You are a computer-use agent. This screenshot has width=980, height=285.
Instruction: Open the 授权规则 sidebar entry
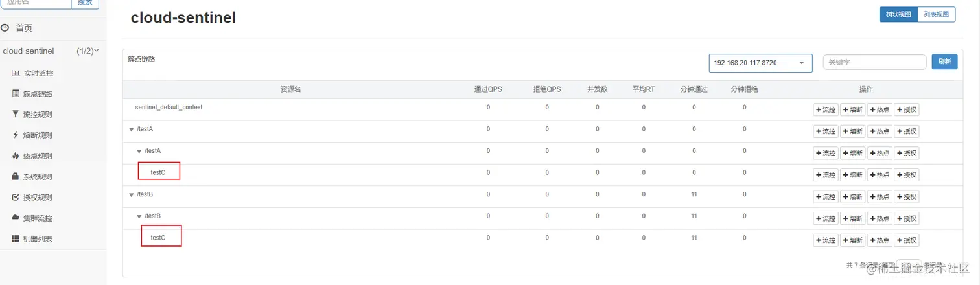(x=38, y=198)
